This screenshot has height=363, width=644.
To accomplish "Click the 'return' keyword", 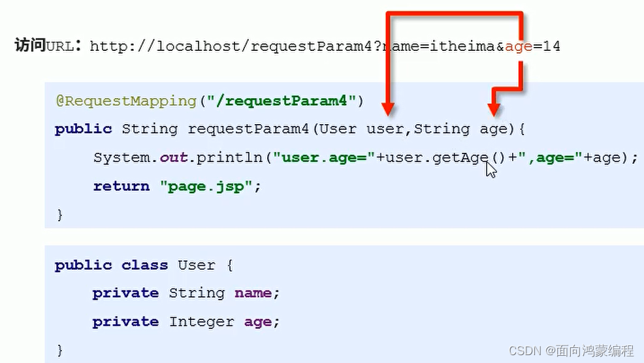I will (x=121, y=187).
